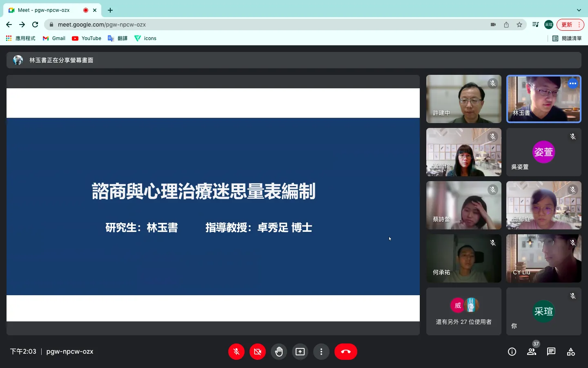Select CY Liu video tile
The height and width of the screenshot is (368, 588).
click(544, 258)
